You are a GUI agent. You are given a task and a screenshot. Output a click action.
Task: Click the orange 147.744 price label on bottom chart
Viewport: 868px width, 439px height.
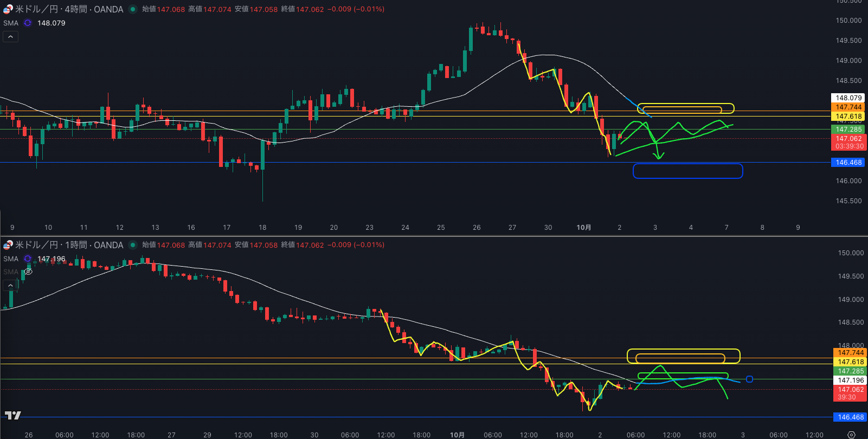click(x=851, y=353)
